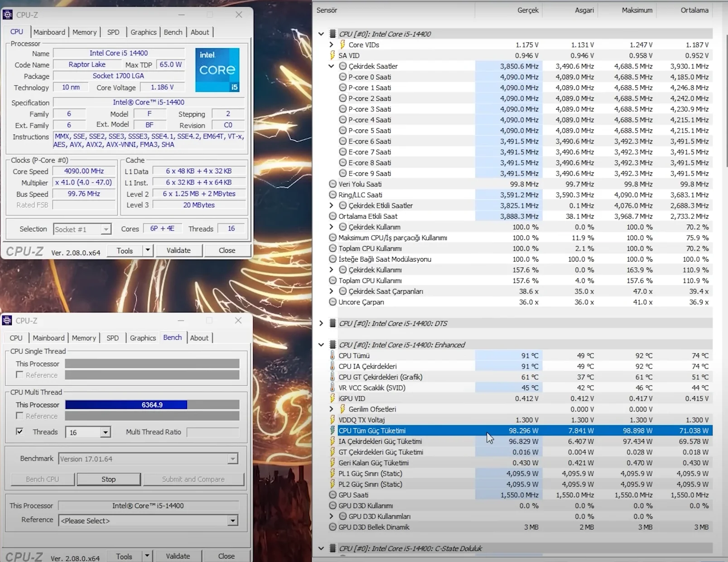Collapse the Çekirdek Saatler tree node

coord(331,66)
